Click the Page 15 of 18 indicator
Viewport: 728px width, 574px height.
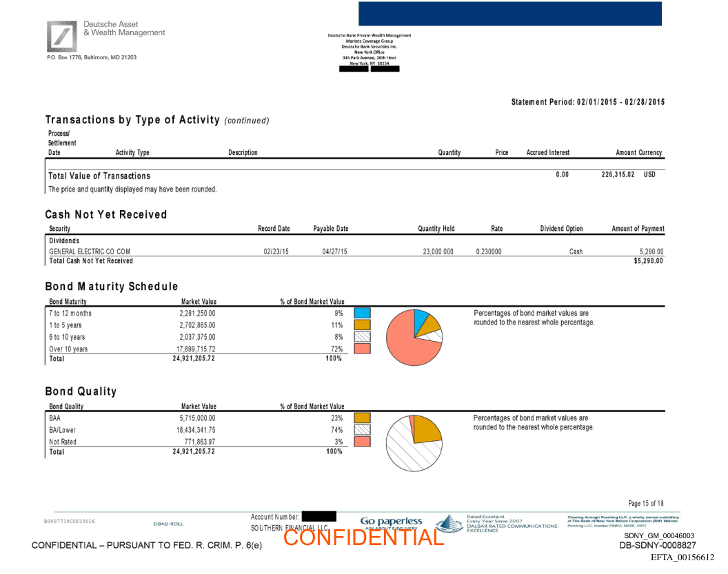(x=646, y=503)
